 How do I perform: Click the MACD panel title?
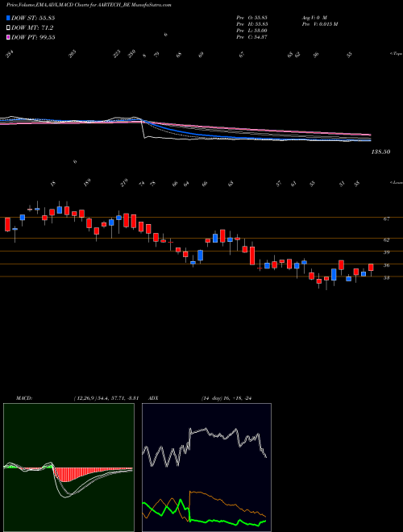24,398
